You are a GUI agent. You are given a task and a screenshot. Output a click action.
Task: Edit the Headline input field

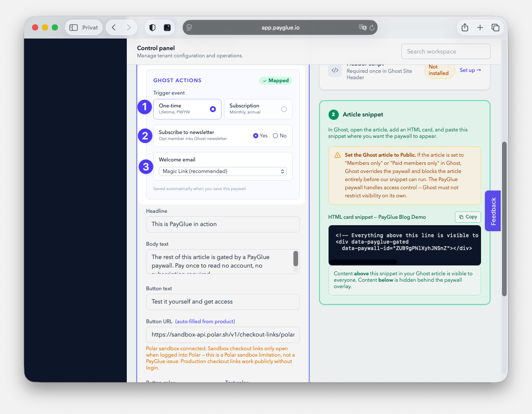click(x=223, y=224)
